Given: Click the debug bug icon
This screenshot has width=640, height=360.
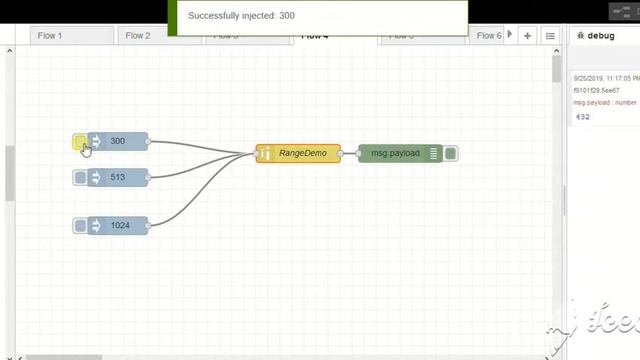Looking at the screenshot, I should [580, 36].
